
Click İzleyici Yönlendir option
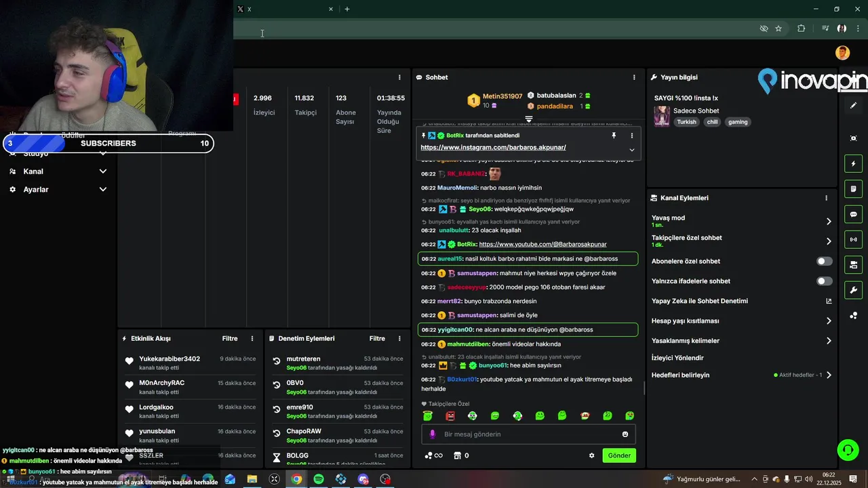(677, 358)
